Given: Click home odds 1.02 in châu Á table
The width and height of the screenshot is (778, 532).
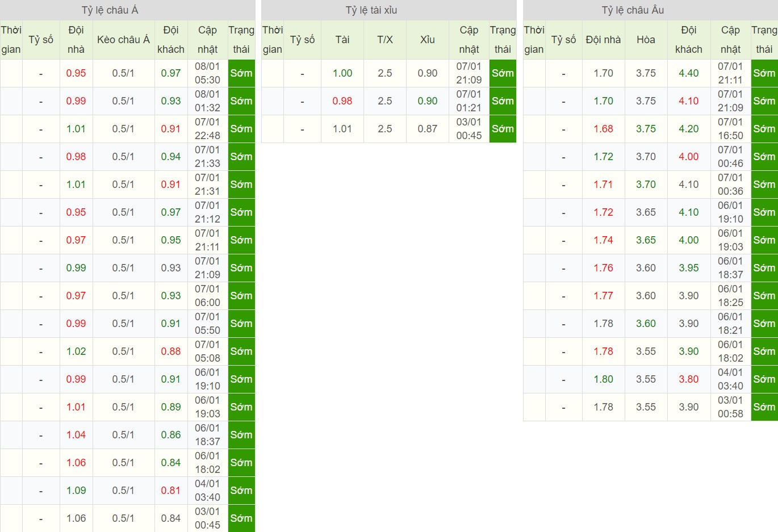Looking at the screenshot, I should pos(76,351).
